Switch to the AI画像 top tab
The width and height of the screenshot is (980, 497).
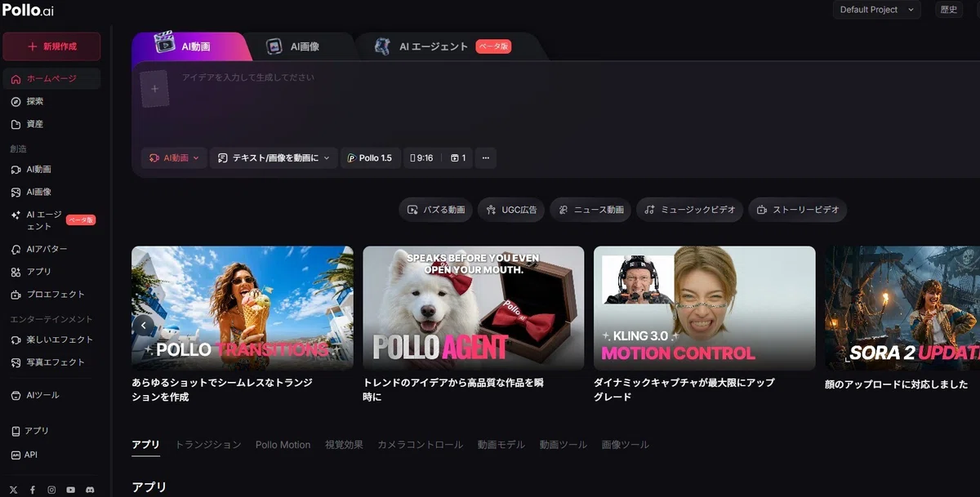pos(295,47)
